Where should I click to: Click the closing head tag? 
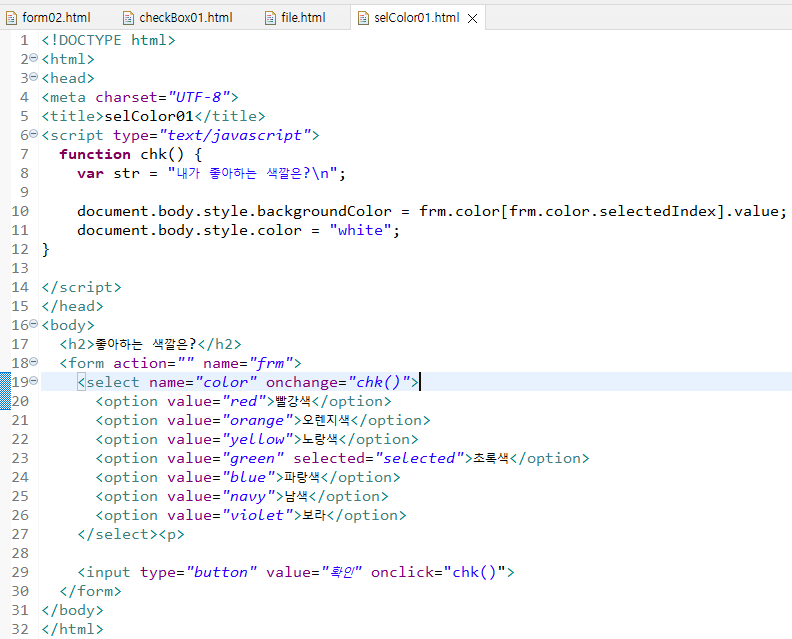pos(72,306)
